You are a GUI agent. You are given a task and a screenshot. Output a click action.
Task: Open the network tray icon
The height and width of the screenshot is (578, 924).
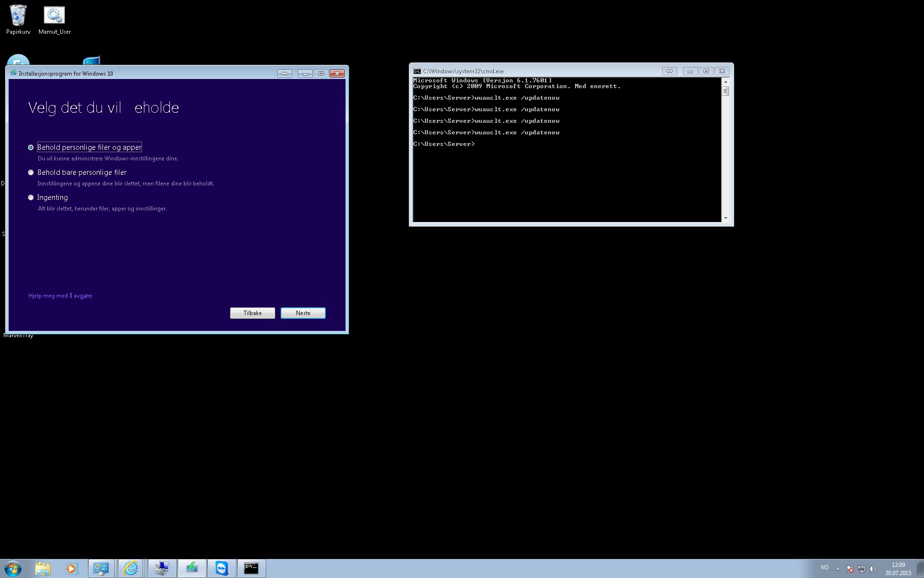[861, 569]
